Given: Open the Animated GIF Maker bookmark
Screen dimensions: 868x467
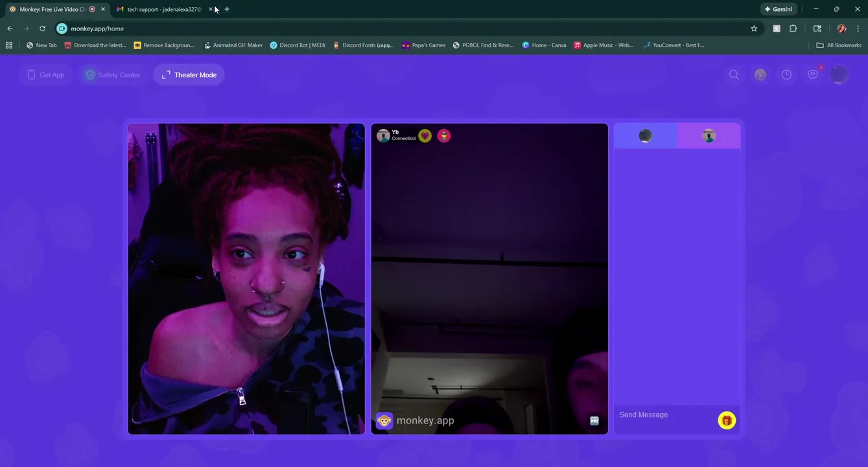Looking at the screenshot, I should [x=233, y=45].
